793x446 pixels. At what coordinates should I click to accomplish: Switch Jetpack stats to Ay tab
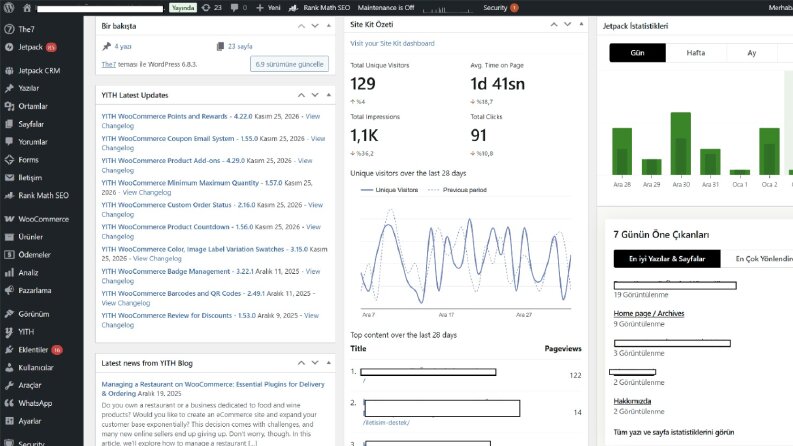[x=752, y=53]
